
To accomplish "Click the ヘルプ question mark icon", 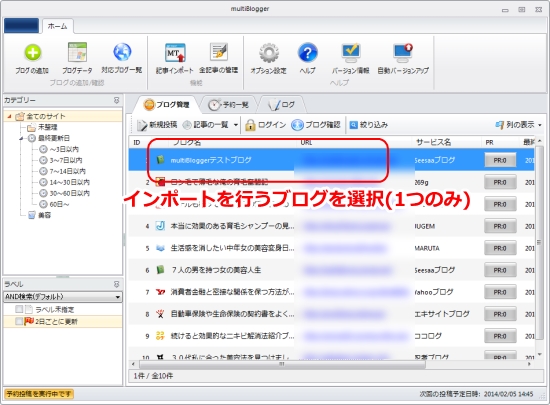I will coord(307,53).
